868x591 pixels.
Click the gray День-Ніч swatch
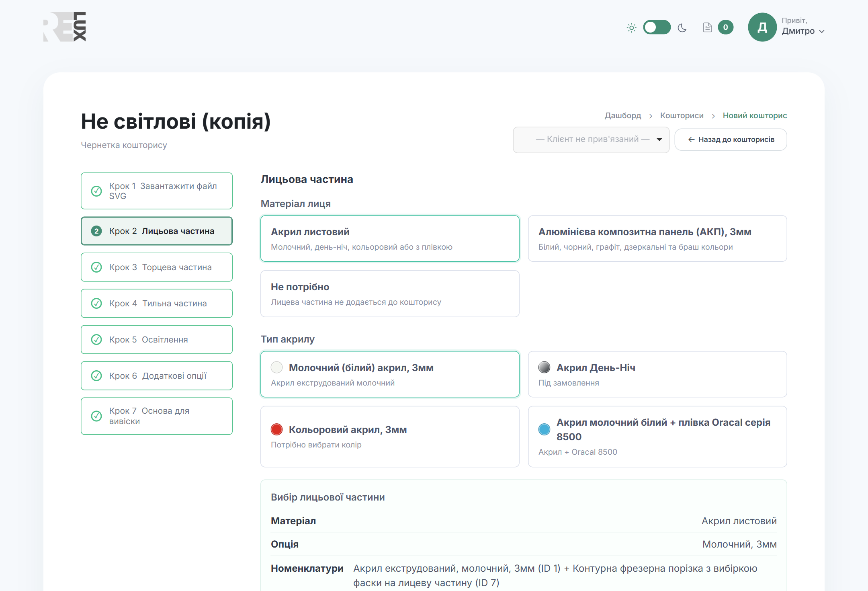point(544,367)
